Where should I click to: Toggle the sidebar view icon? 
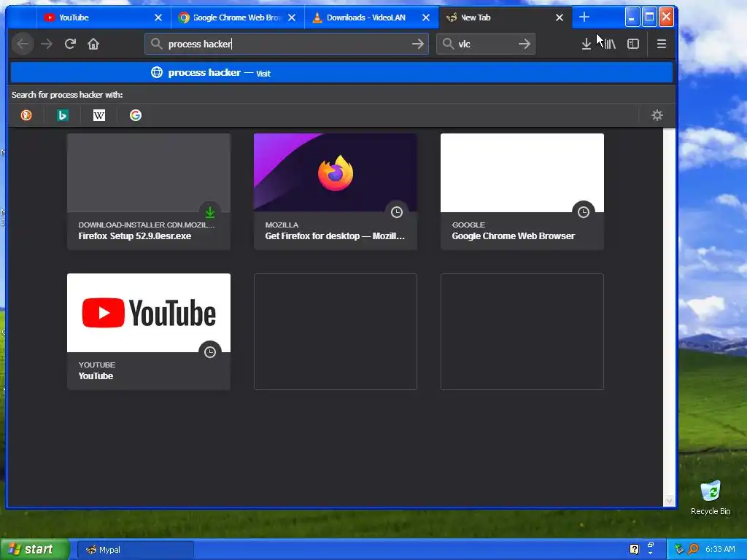[x=633, y=44]
